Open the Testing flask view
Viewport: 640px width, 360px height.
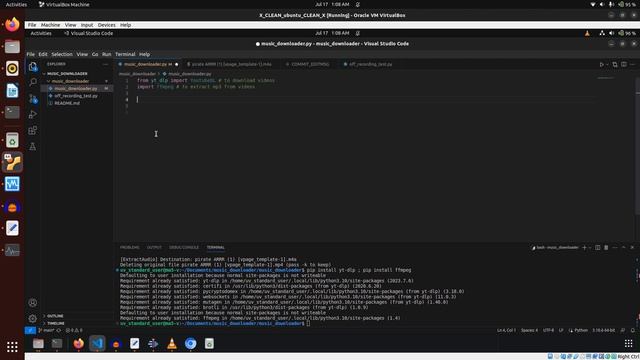[x=33, y=147]
